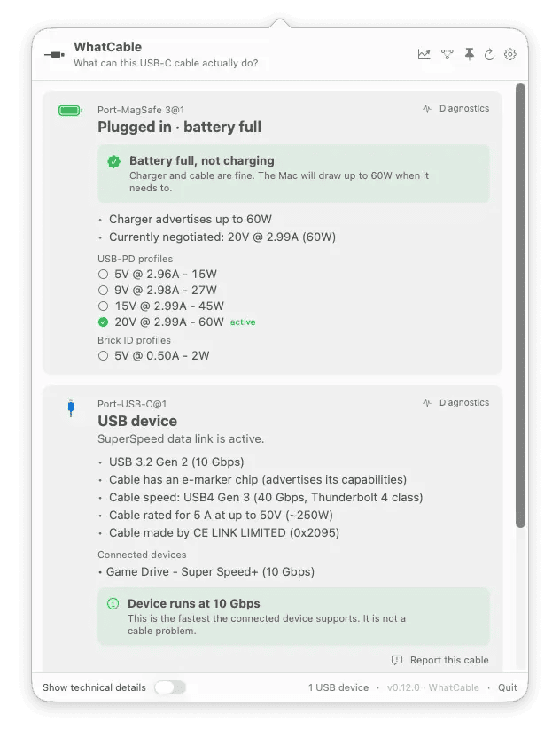Image resolution: width=560 pixels, height=737 pixels.
Task: Open the connection topology nodes icon
Action: click(x=447, y=54)
